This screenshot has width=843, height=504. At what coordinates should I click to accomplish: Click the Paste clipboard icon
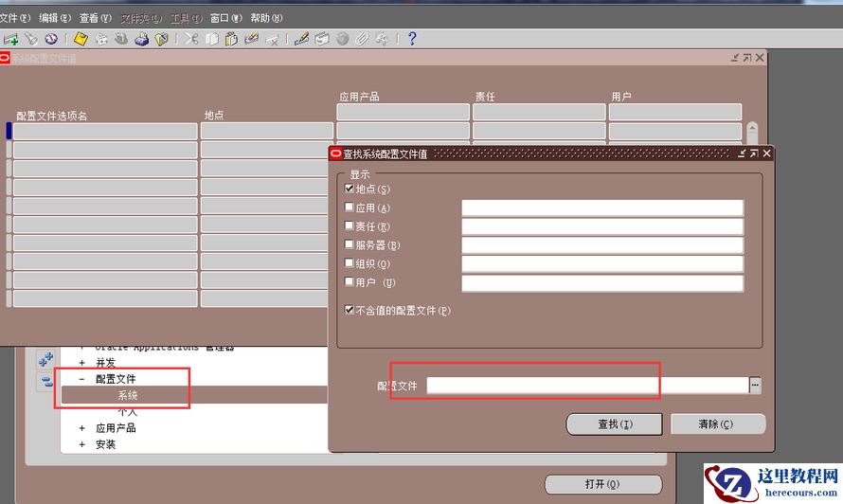231,39
